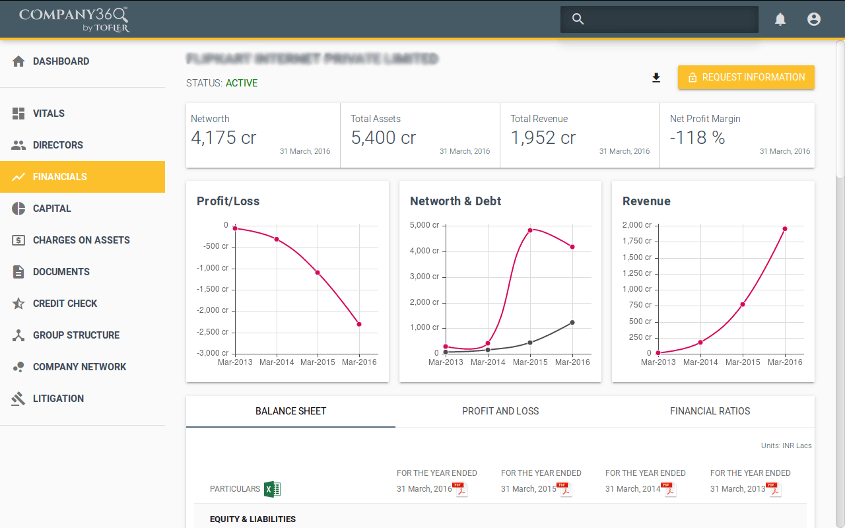Switch to the Profit and Loss tab
Screen dimensions: 845x528
(x=500, y=411)
